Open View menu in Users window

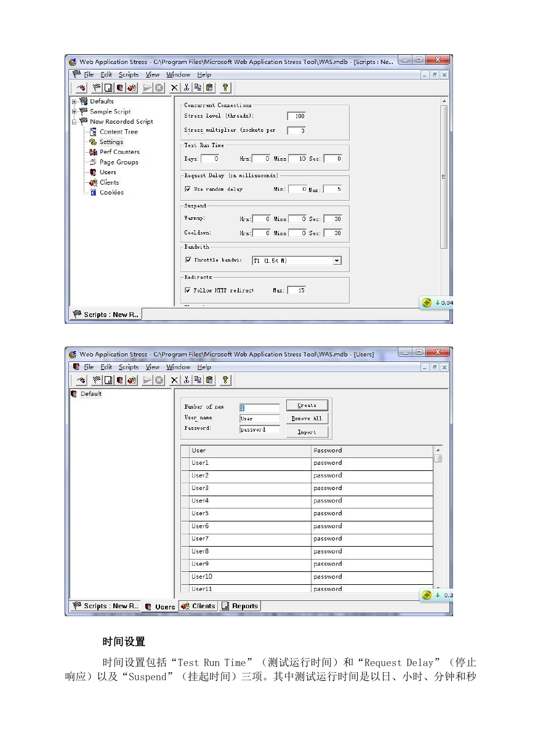coord(153,367)
